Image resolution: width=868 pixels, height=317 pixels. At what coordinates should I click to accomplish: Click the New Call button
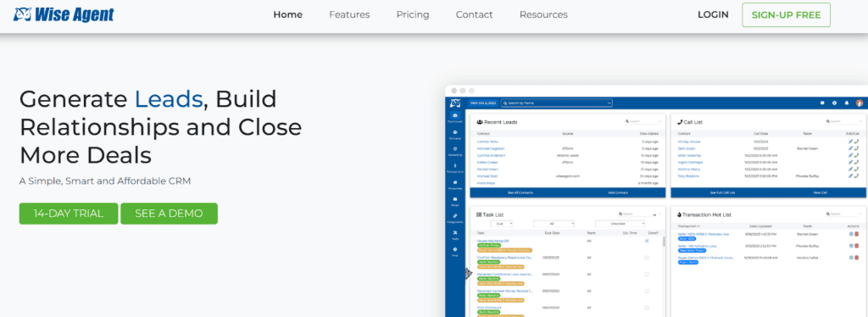pyautogui.click(x=821, y=192)
